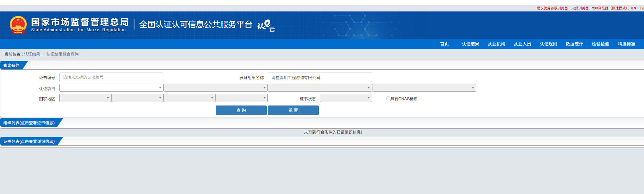Click the 查询 search button
644x194 pixels.
coord(241,110)
